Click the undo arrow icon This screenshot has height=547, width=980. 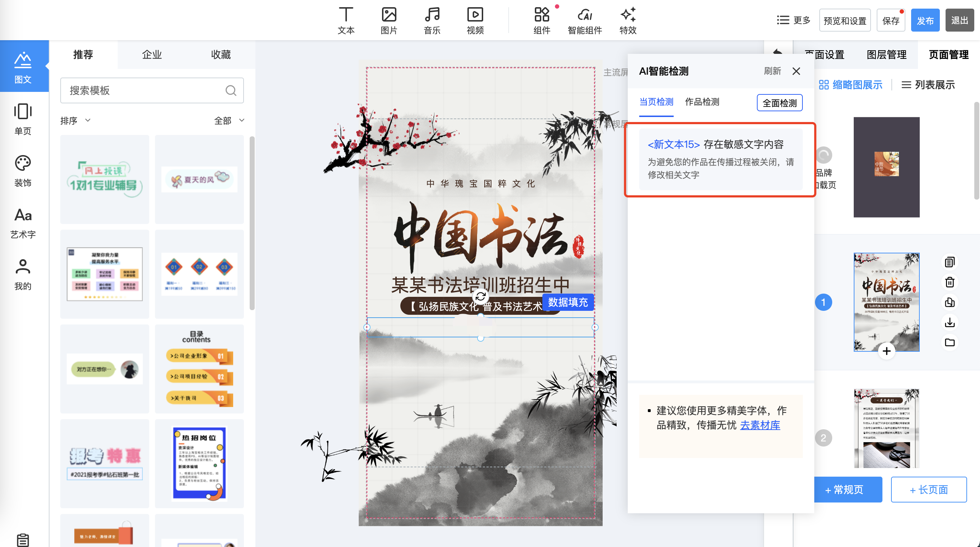click(x=778, y=52)
